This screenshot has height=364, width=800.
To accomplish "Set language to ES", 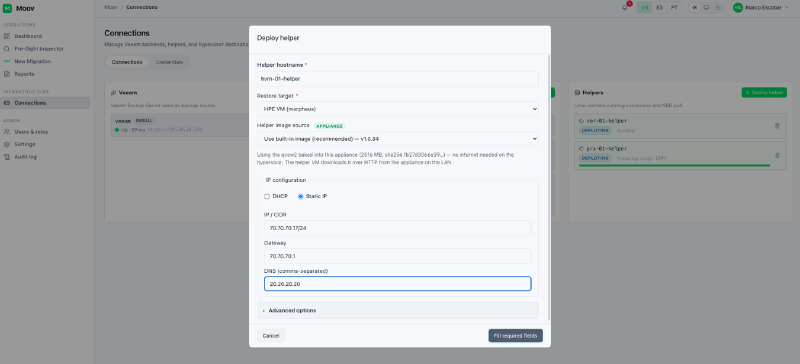I will pyautogui.click(x=660, y=8).
